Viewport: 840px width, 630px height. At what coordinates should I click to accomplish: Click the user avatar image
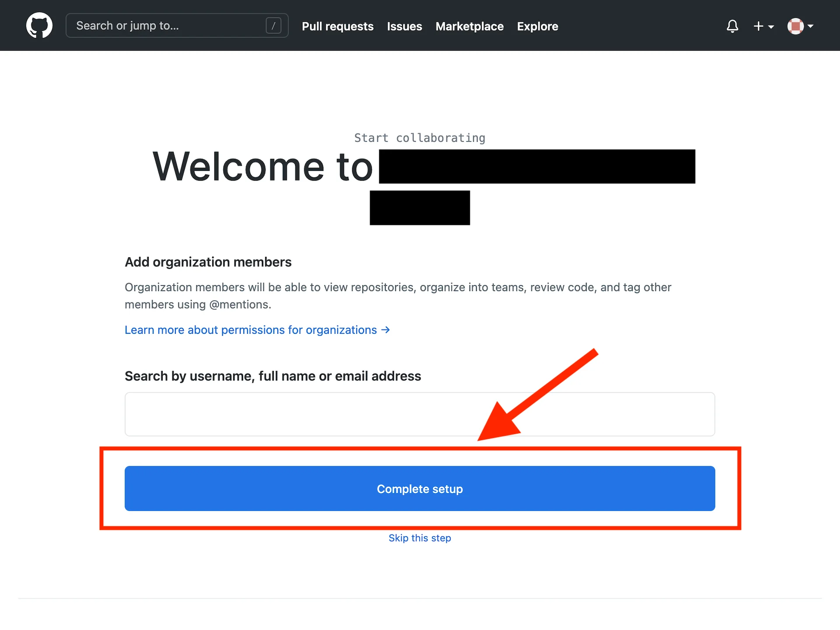point(795,26)
